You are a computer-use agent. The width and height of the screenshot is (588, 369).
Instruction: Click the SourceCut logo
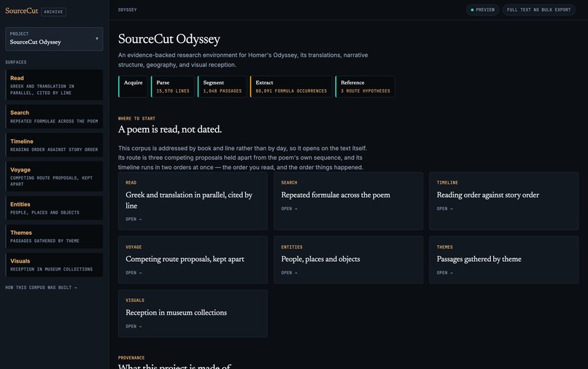coord(21,11)
